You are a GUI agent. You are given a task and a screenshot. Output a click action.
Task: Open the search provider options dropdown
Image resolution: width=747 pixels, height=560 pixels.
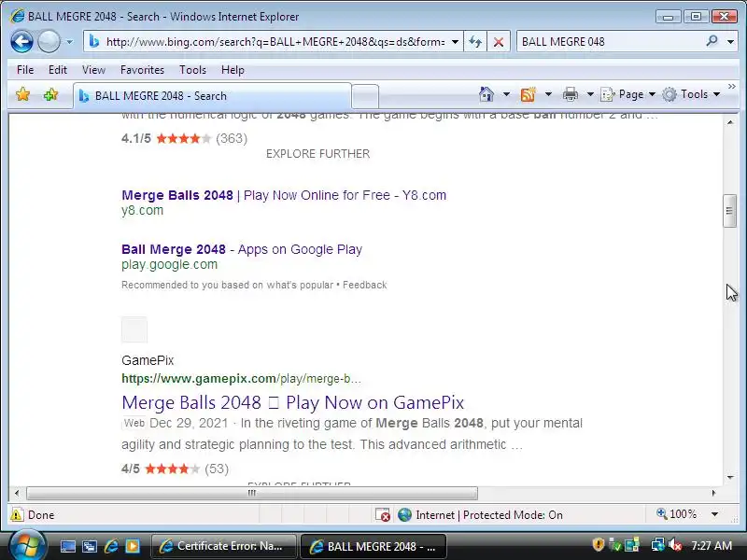(730, 42)
